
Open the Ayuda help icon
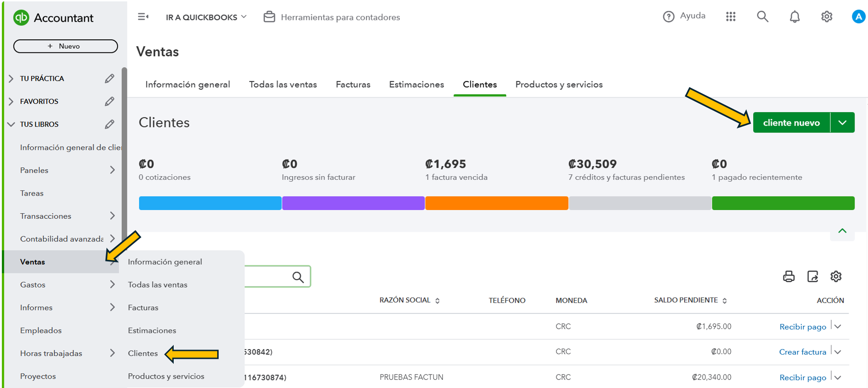click(x=668, y=17)
